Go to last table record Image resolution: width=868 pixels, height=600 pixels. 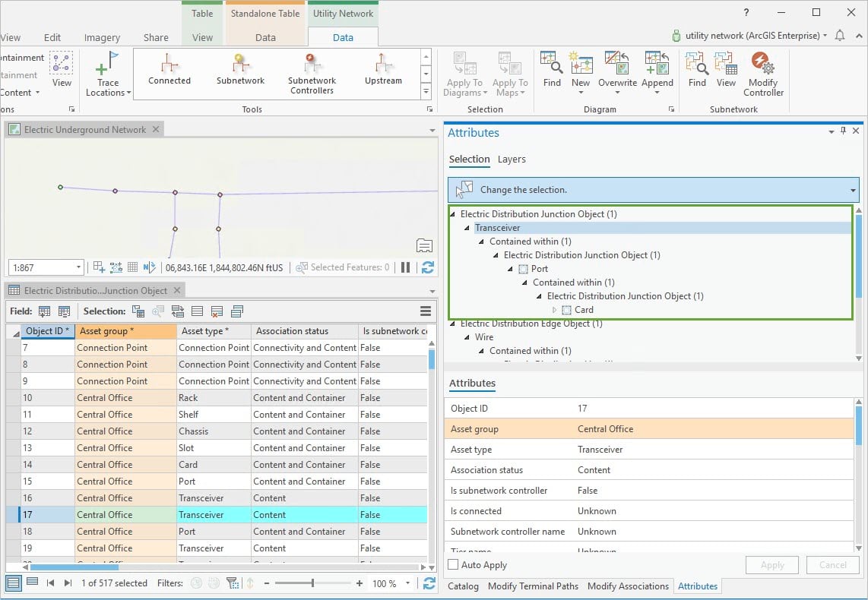click(x=68, y=583)
